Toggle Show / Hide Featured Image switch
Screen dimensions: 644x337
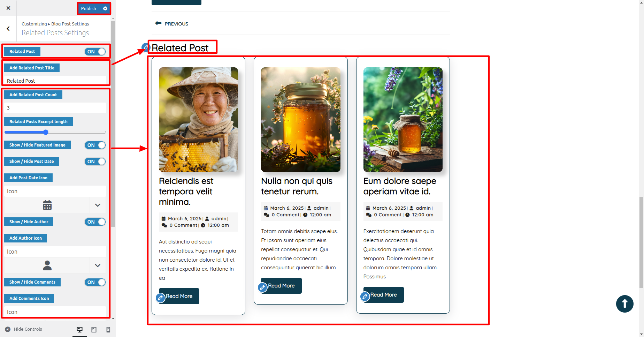click(x=95, y=145)
